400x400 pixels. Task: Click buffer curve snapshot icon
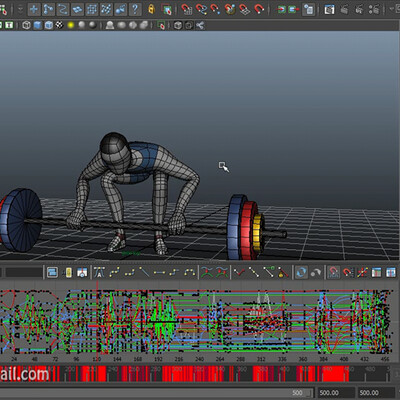pos(207,272)
